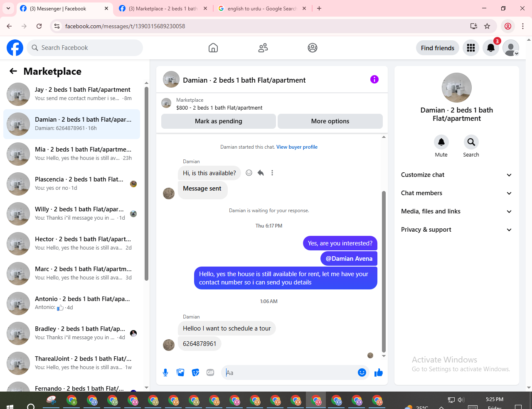This screenshot has width=532, height=409.
Task: Record a voice clip with microphone icon
Action: 165,372
